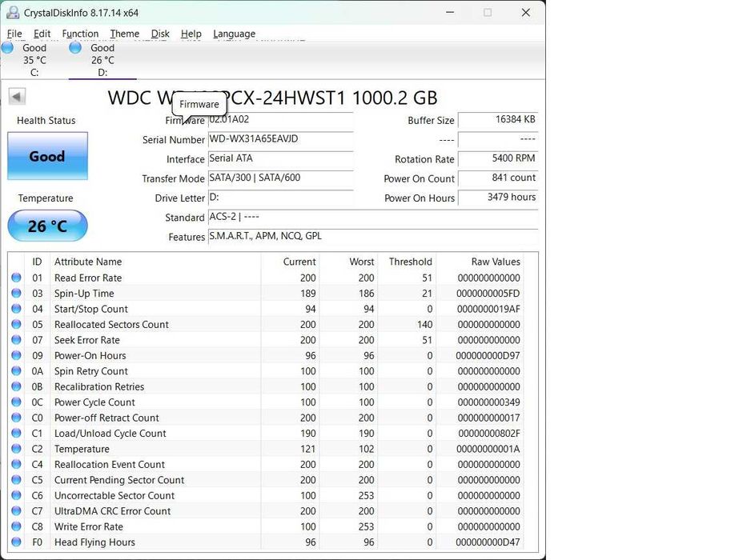
Task: Click the Transfer Mode label
Action: tap(173, 178)
